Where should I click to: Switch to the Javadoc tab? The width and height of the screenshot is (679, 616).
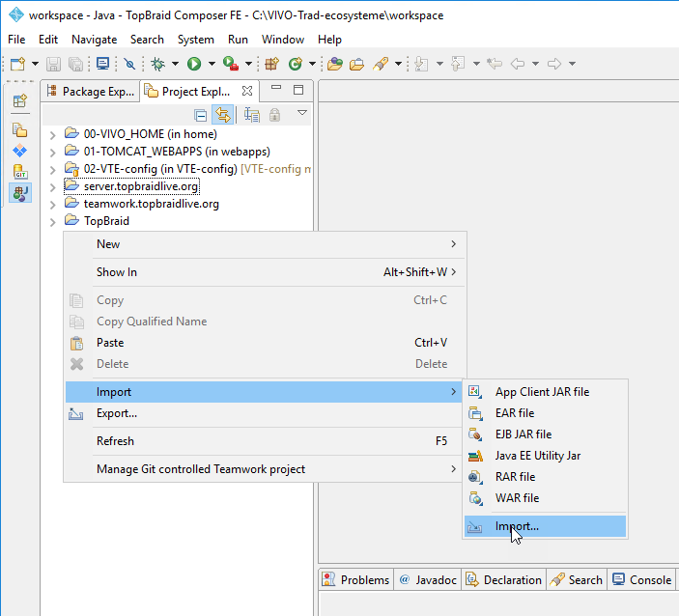(428, 580)
